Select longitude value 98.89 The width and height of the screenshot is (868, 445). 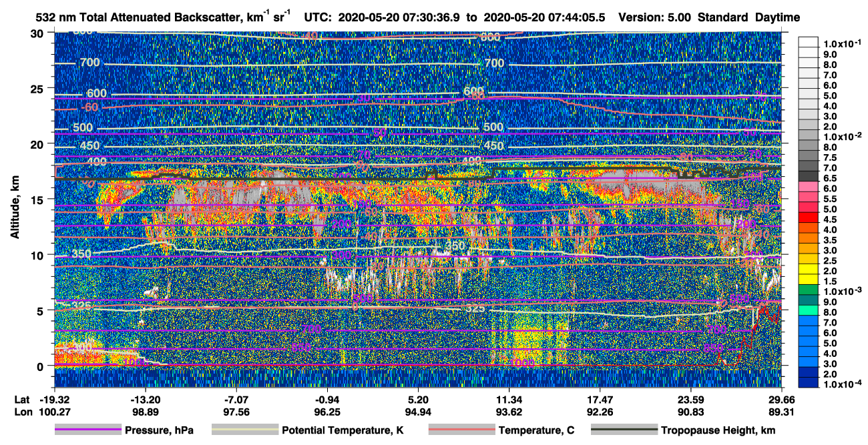[x=146, y=412]
